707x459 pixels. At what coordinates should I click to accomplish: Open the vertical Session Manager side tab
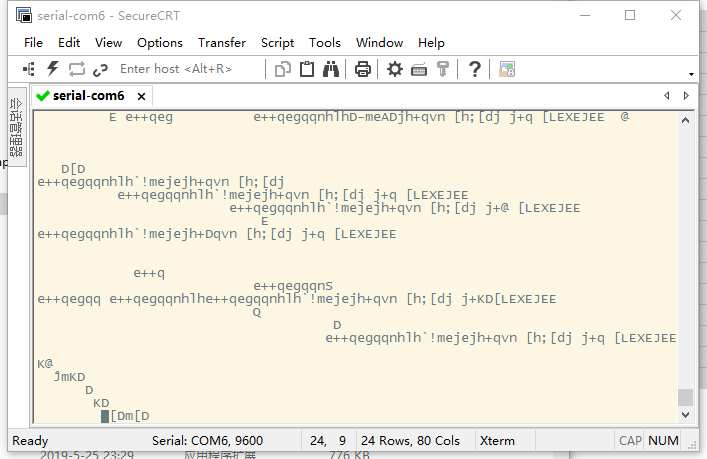[17, 127]
